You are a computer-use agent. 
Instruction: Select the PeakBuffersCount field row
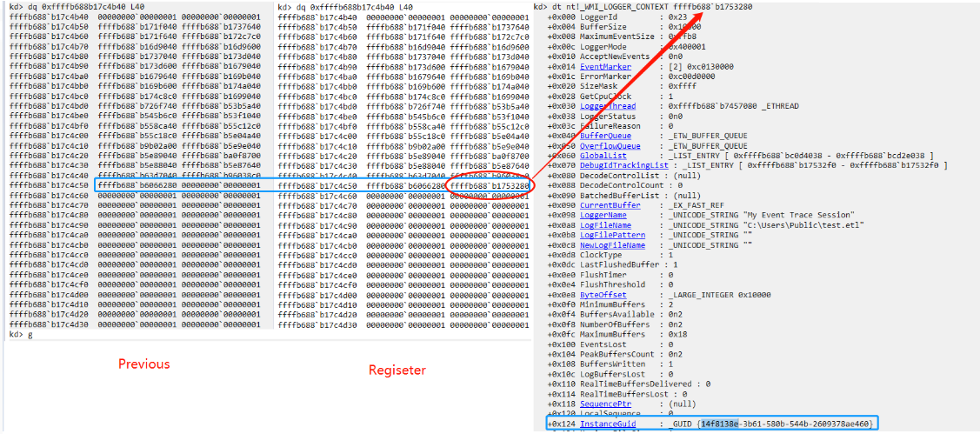point(616,355)
